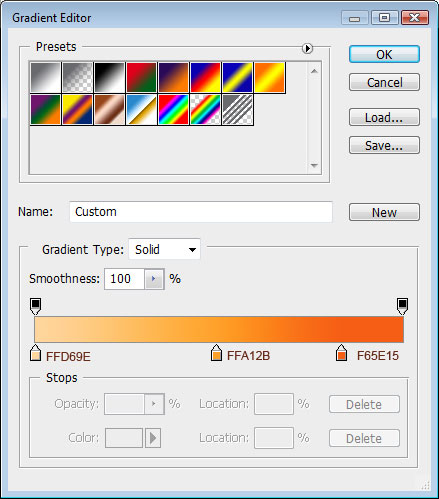
Task: Click the Save... button
Action: [x=384, y=145]
